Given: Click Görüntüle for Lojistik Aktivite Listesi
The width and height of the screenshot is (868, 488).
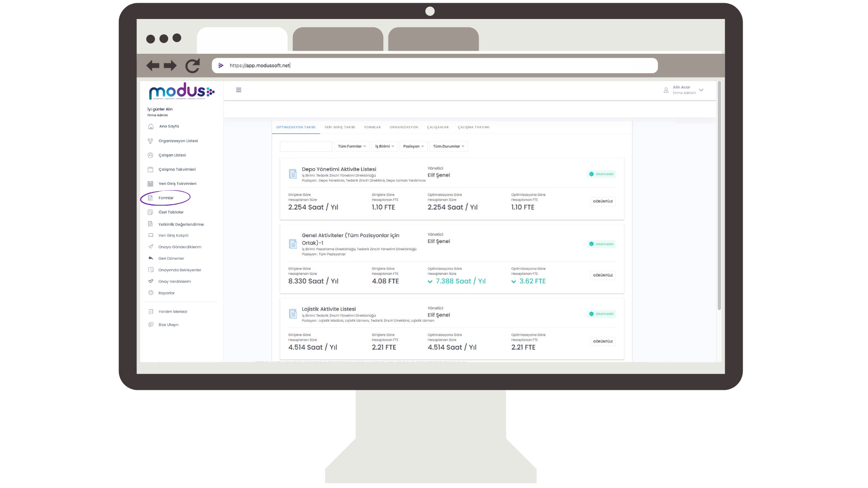Looking at the screenshot, I should [x=603, y=342].
